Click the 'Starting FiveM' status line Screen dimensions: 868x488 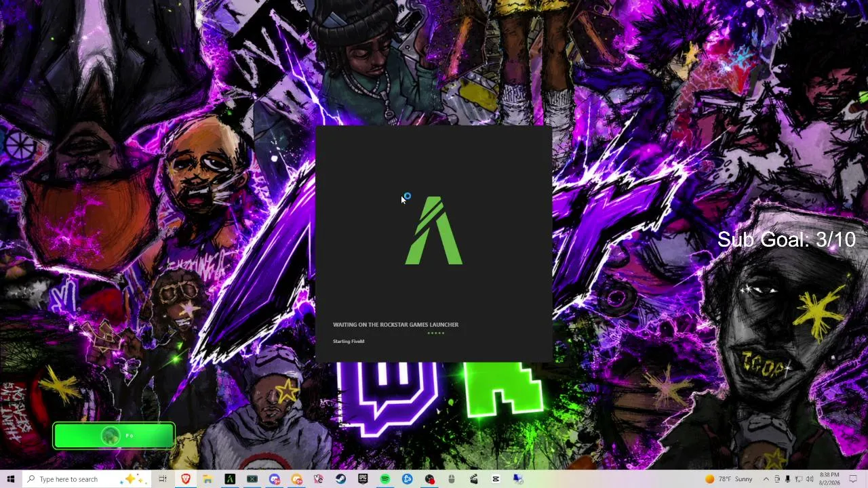point(349,342)
